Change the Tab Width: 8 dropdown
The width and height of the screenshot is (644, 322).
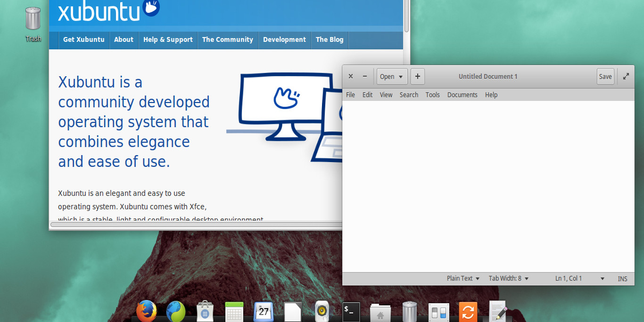pyautogui.click(x=509, y=279)
